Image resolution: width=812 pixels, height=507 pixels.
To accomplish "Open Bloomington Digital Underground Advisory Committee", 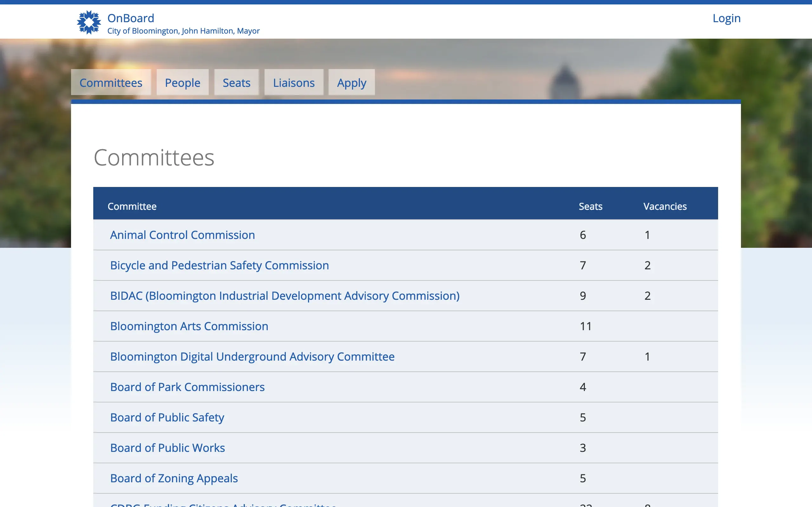I will tap(252, 356).
